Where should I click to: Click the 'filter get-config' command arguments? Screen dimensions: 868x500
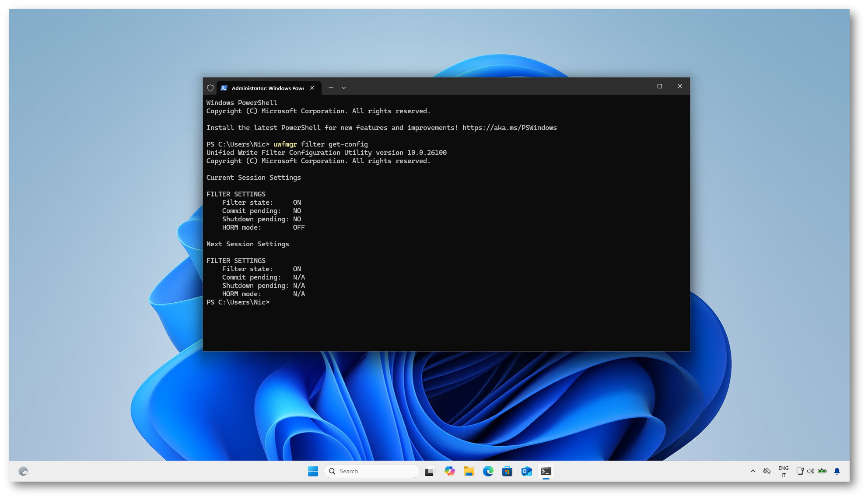coord(334,144)
